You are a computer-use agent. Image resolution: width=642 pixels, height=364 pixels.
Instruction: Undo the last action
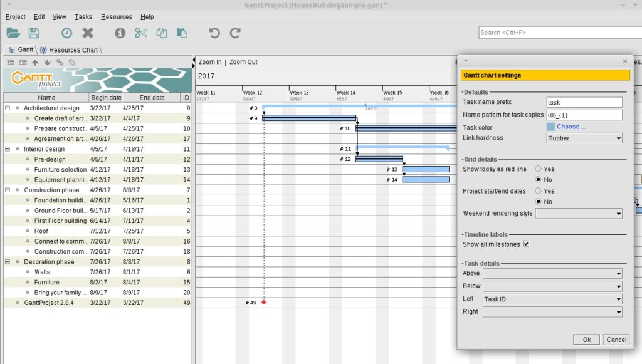[x=214, y=33]
